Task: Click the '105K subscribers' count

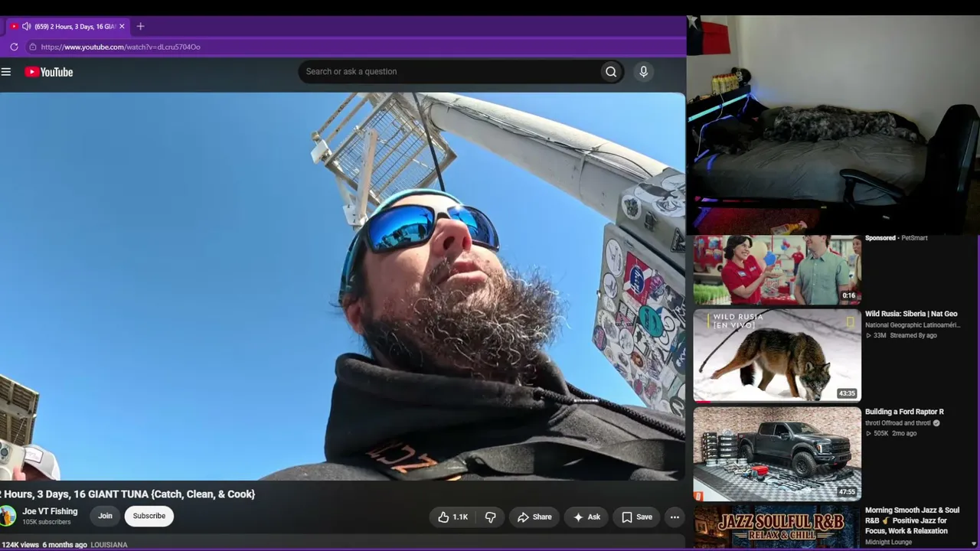Action: pos(47,522)
